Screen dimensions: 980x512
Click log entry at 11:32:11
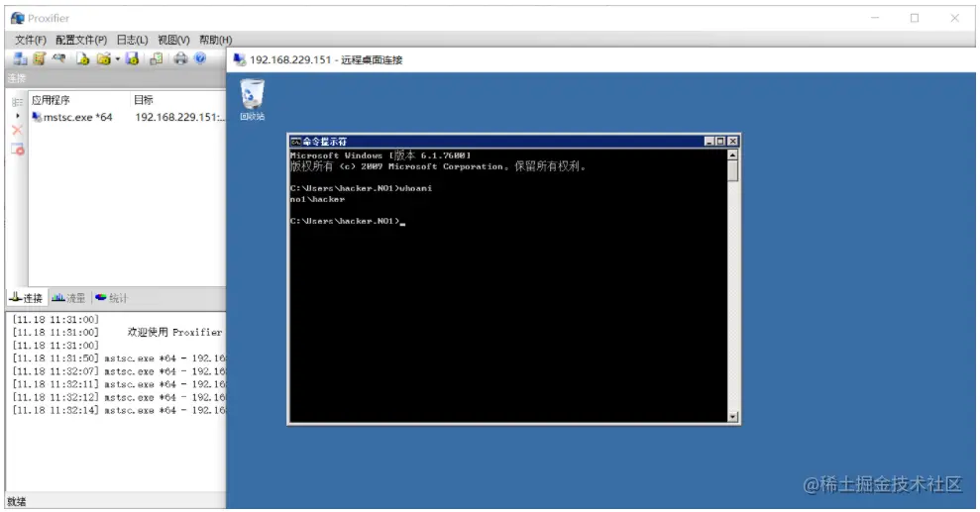point(118,384)
